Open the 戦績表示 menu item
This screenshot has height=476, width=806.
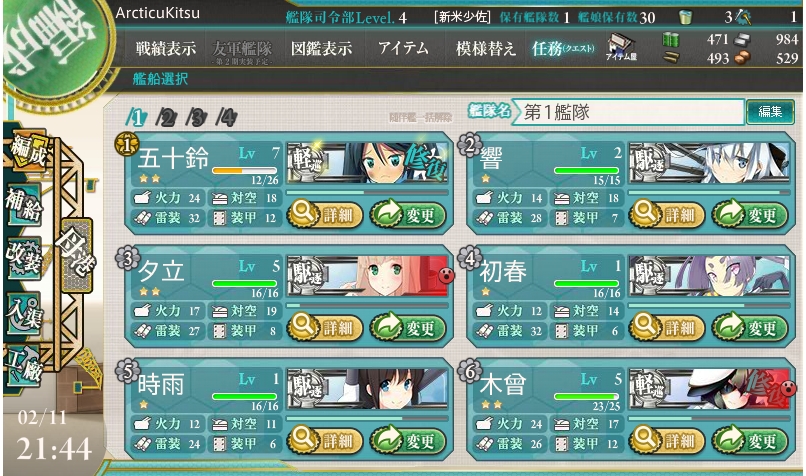pyautogui.click(x=166, y=49)
